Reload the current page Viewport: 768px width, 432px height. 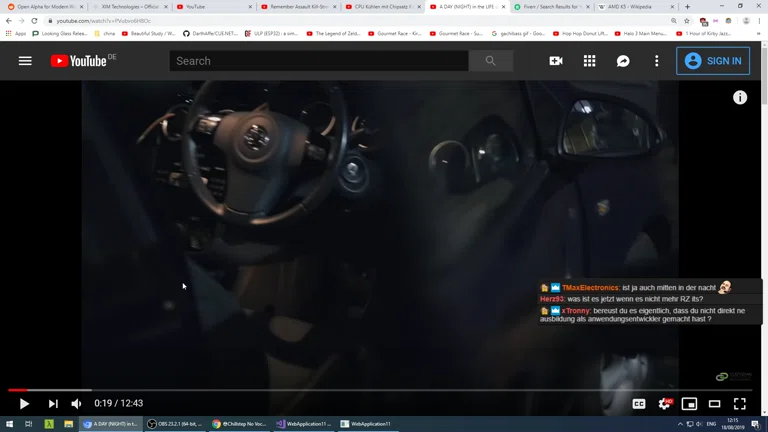(34, 21)
